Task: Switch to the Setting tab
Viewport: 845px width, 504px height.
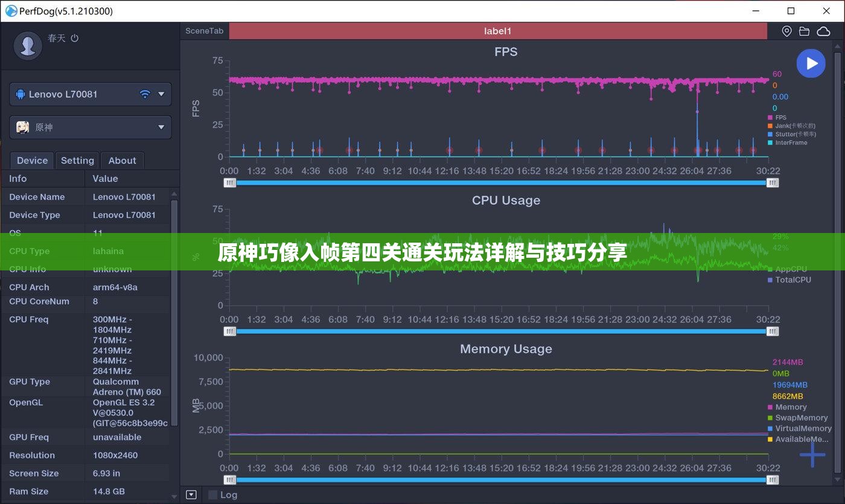Action: click(x=77, y=161)
